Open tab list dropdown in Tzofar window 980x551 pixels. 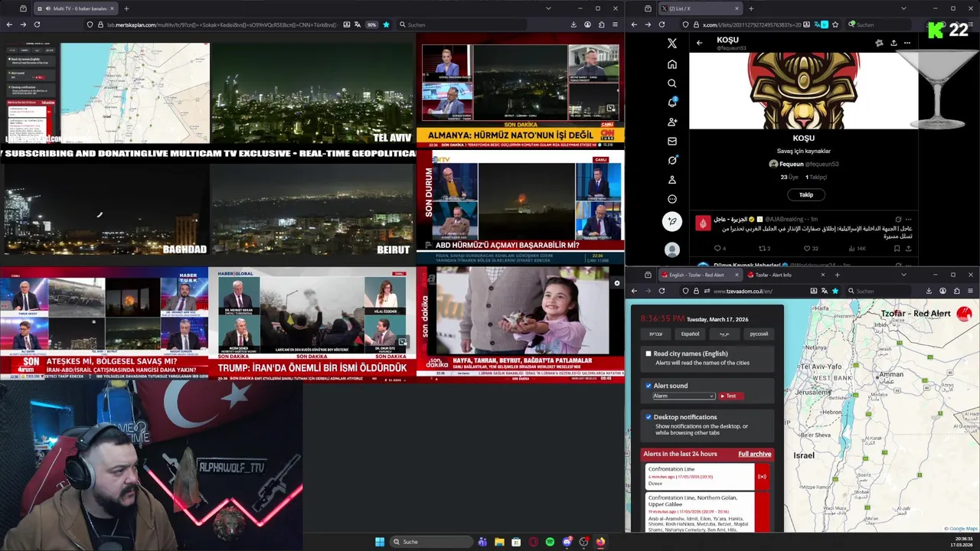[x=903, y=275]
